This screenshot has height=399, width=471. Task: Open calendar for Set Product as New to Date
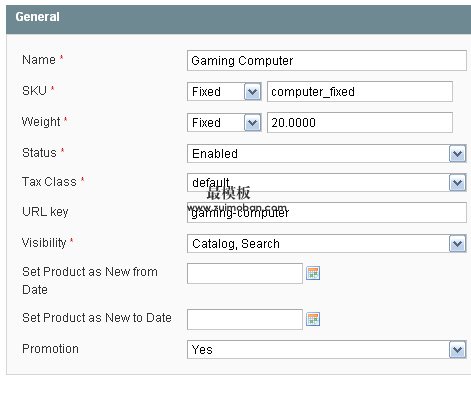[313, 319]
